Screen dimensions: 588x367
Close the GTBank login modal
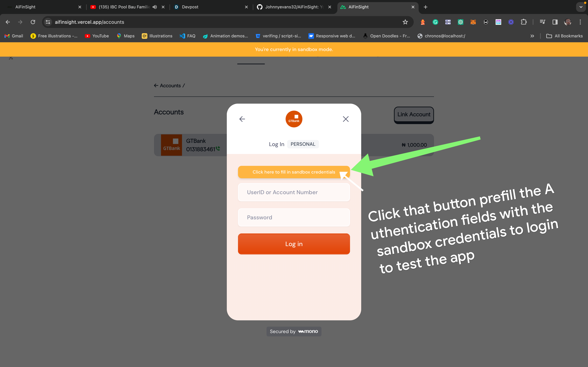pyautogui.click(x=345, y=119)
